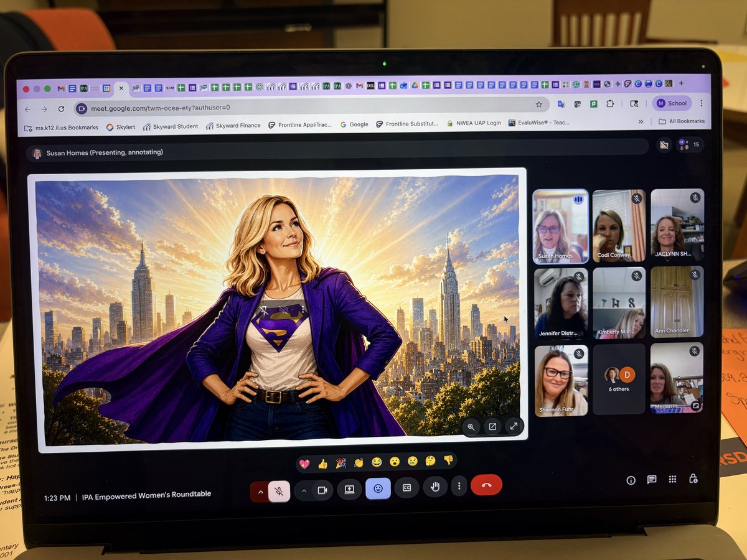Toggle the send a reaction smiley button

pyautogui.click(x=378, y=488)
